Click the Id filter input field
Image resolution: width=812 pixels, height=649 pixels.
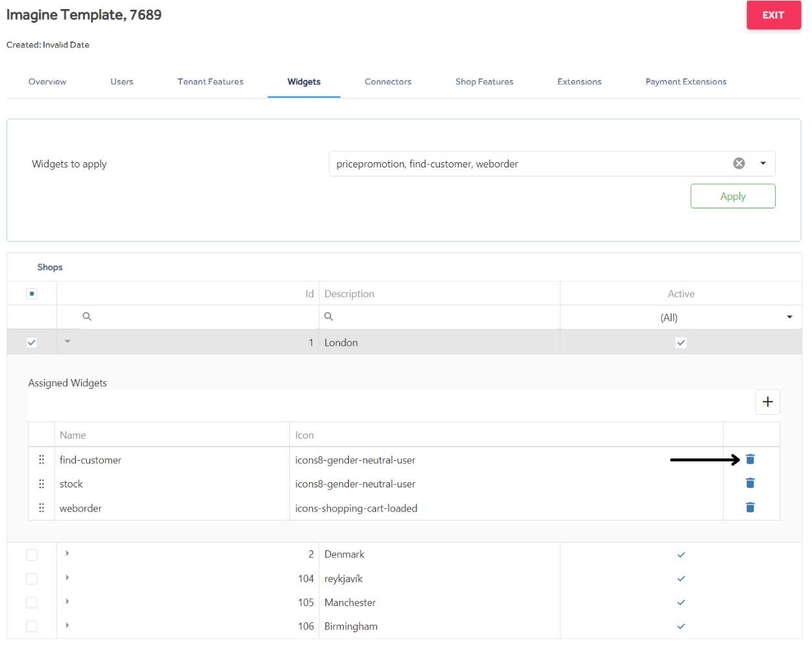click(188, 317)
